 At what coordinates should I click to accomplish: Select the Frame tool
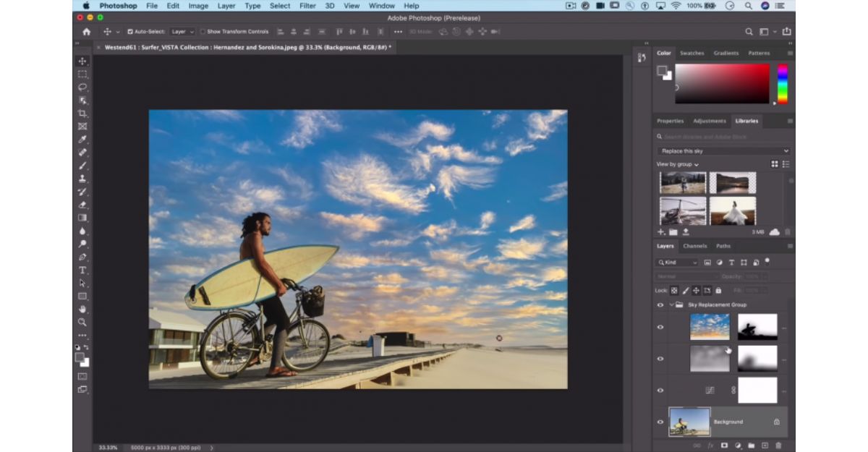click(82, 127)
